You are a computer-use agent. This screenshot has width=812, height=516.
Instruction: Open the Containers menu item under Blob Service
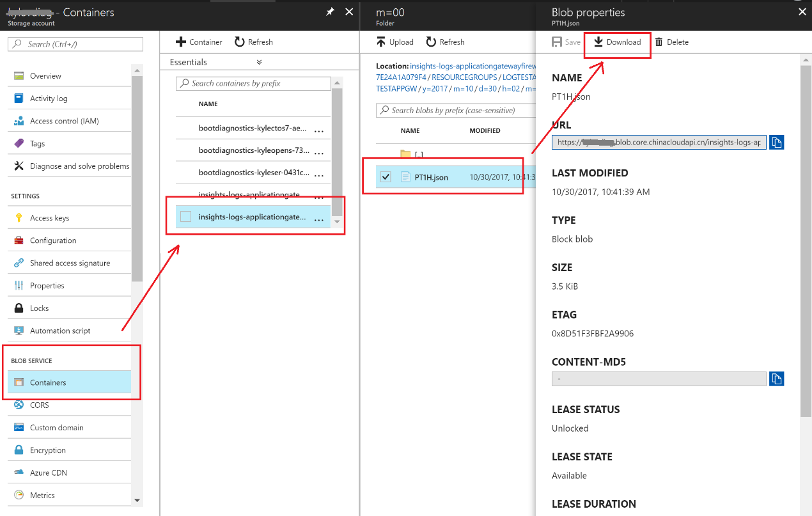click(x=48, y=382)
